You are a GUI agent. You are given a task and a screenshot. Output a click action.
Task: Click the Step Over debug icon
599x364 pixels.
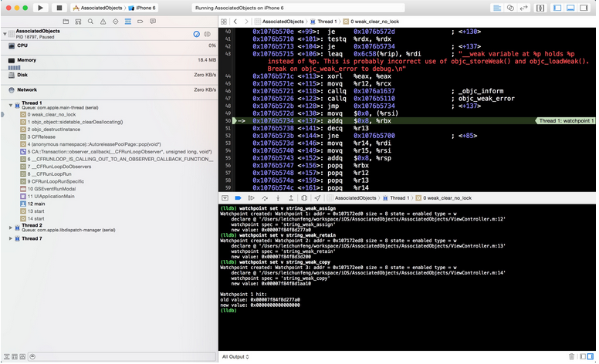265,198
